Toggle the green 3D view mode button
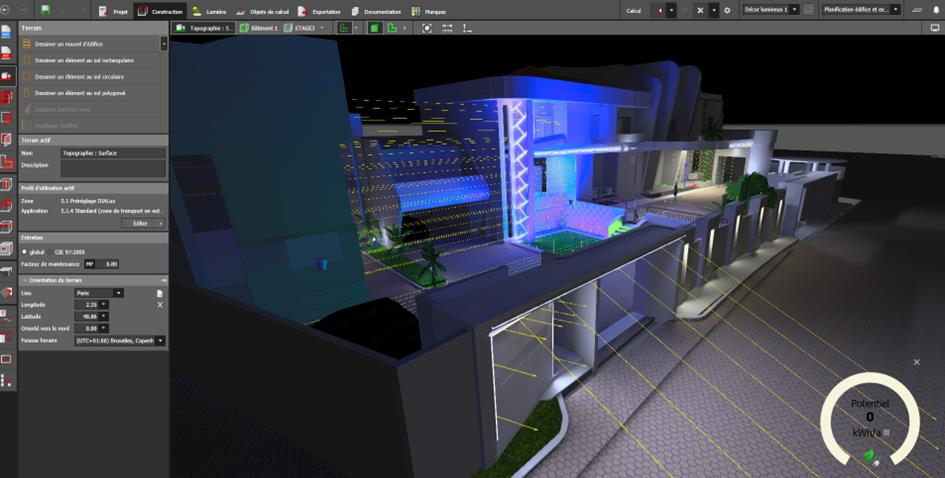Image resolution: width=945 pixels, height=478 pixels. tap(374, 28)
